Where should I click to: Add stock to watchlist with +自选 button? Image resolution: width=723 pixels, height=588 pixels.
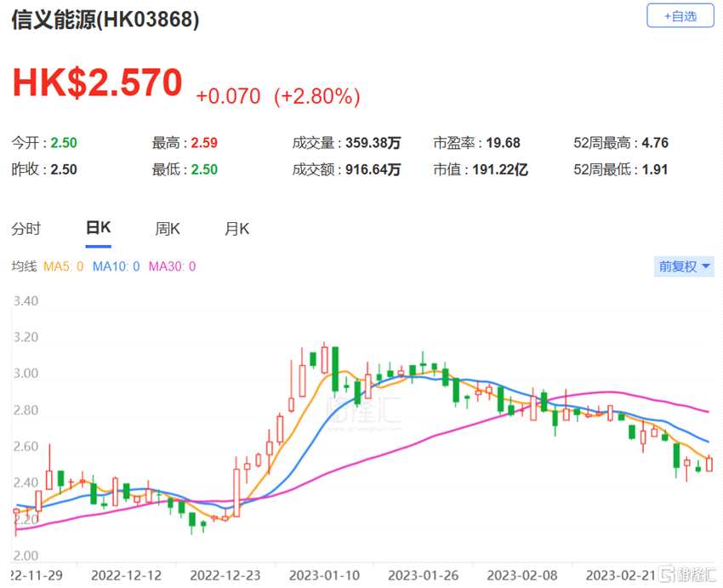click(680, 15)
